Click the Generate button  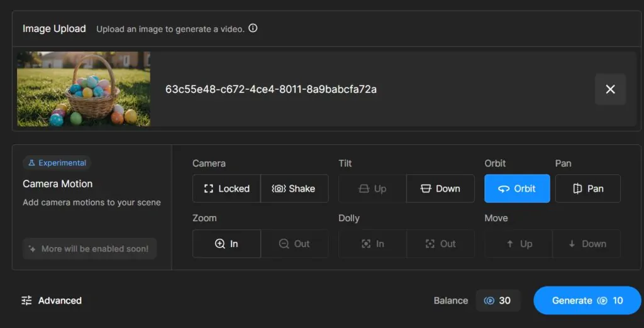pyautogui.click(x=587, y=300)
